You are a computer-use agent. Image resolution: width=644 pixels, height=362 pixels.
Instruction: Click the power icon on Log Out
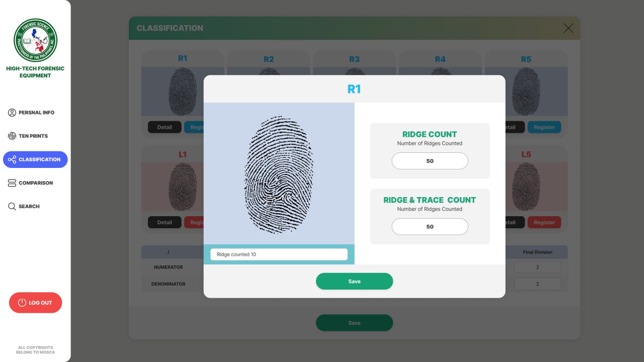tap(22, 303)
